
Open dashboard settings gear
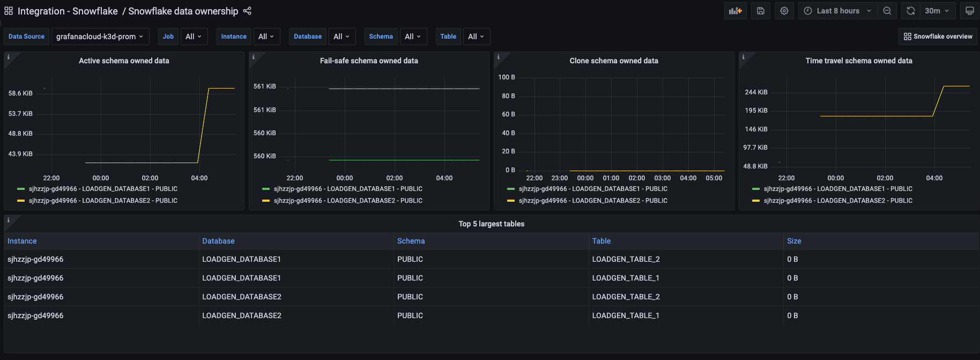[784, 11]
